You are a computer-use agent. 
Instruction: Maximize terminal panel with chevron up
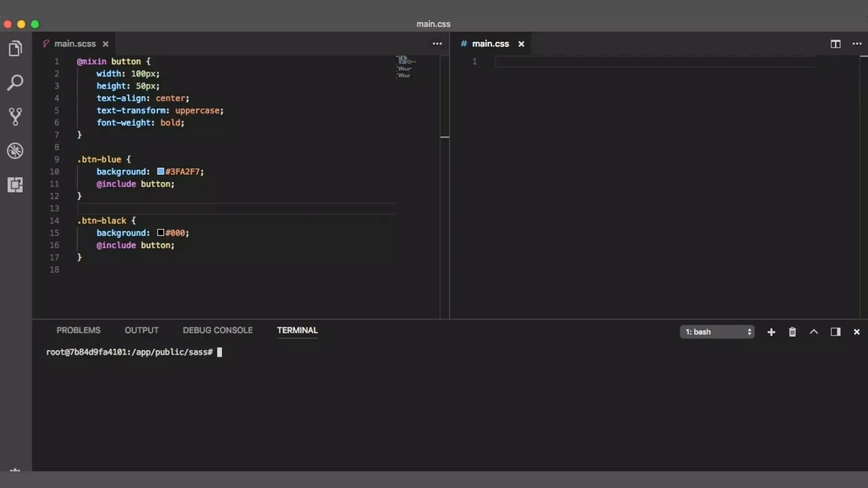click(x=814, y=332)
